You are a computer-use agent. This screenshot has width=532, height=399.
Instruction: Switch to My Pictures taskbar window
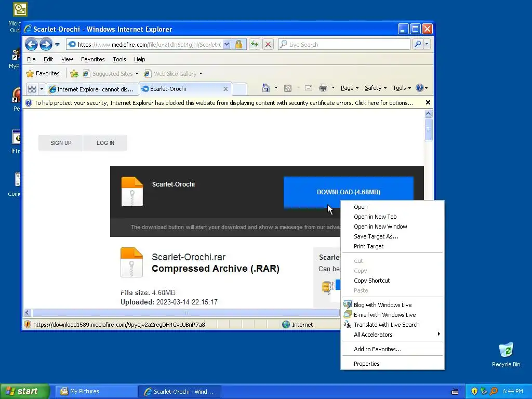click(x=96, y=392)
